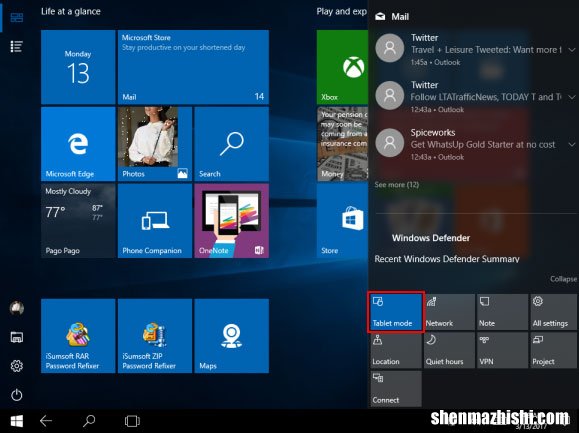The height and width of the screenshot is (433, 579).
Task: Open the Photos tile
Action: pyautogui.click(x=155, y=144)
